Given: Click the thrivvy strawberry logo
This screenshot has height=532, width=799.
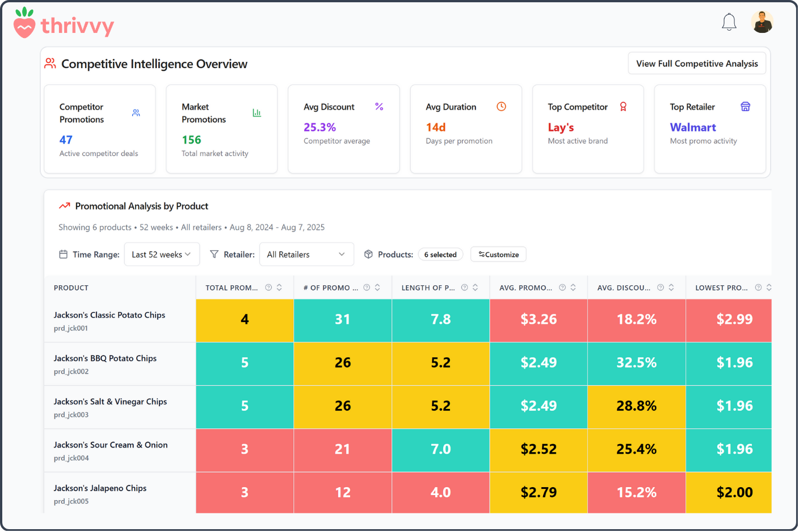Looking at the screenshot, I should (24, 23).
